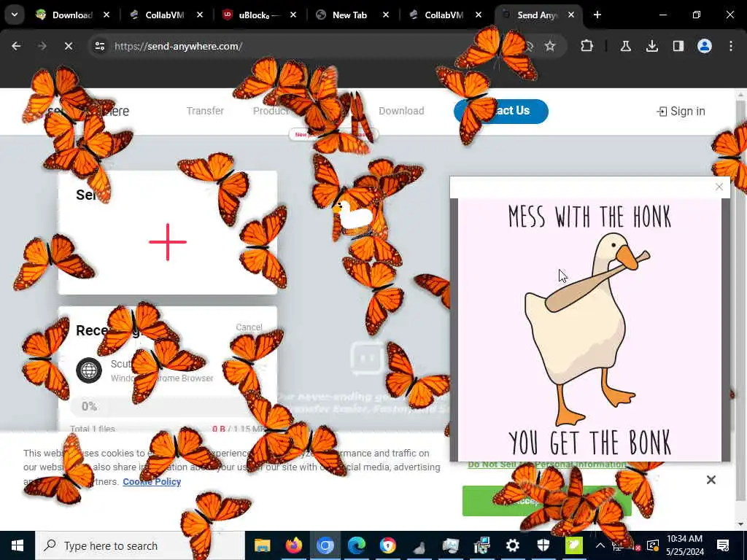Click the forward navigation arrow

tap(42, 46)
